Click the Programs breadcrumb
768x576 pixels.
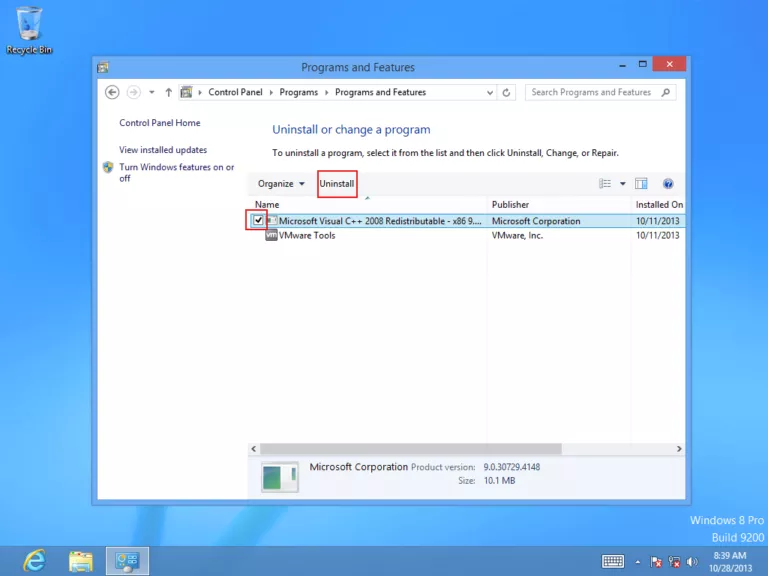[x=298, y=92]
